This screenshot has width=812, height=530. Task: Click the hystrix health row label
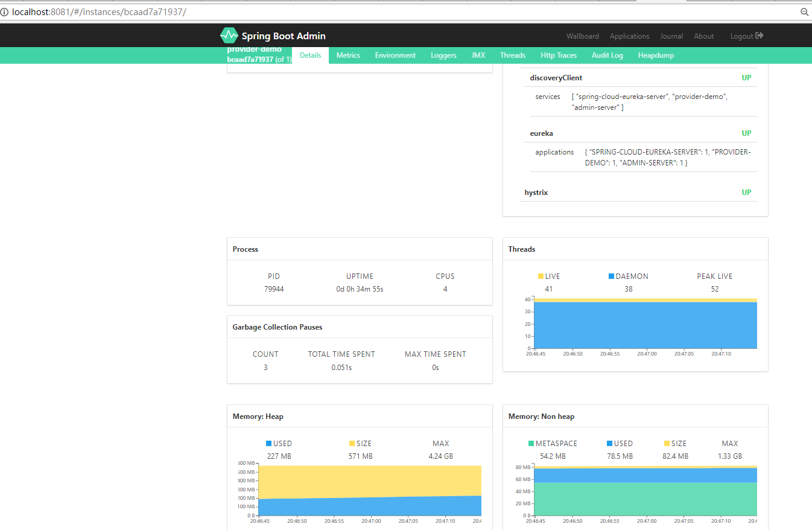tap(536, 193)
